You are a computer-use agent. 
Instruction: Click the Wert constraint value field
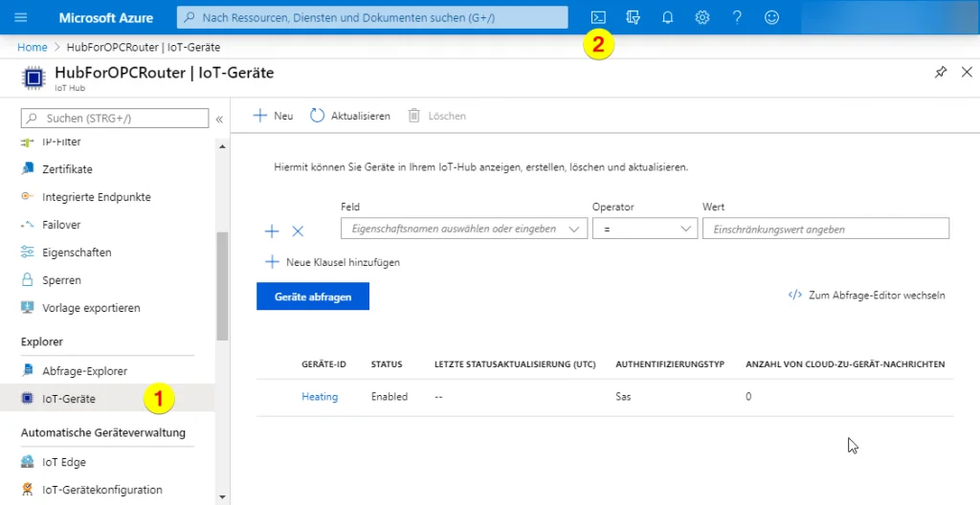tap(826, 229)
